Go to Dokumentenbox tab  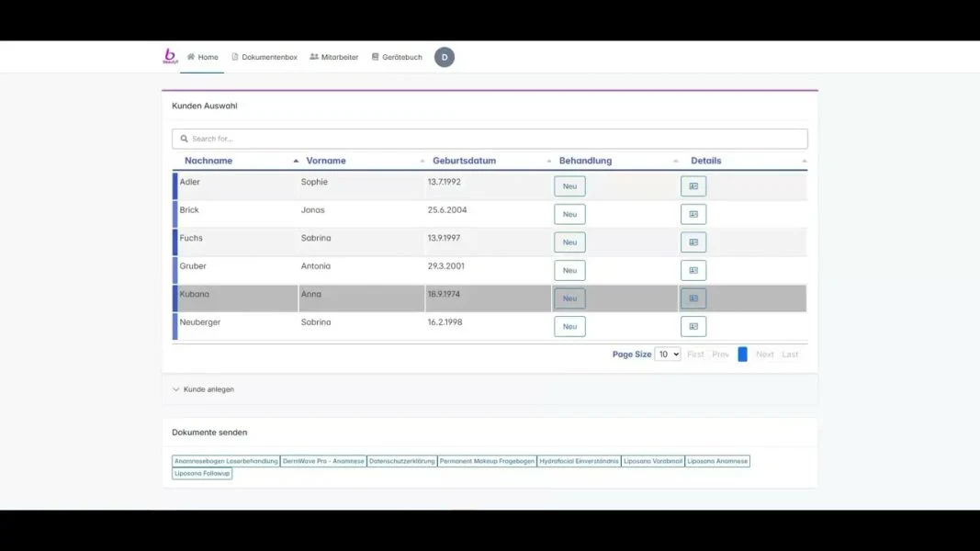[265, 57]
